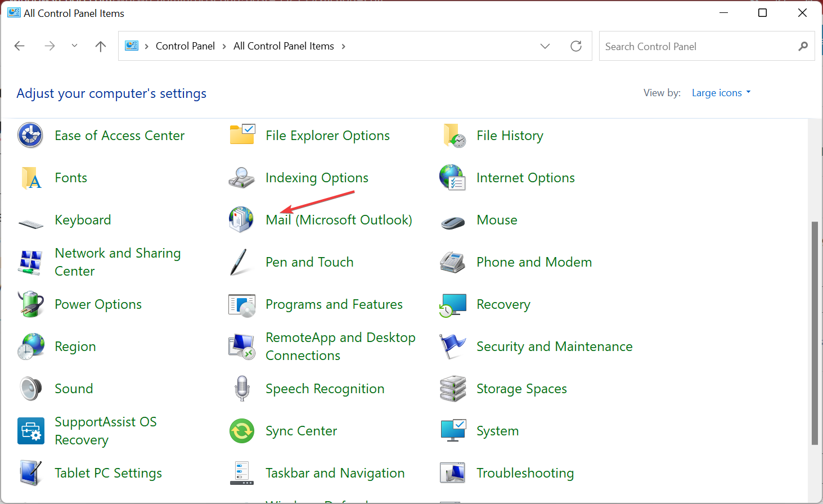
Task: Click the Keyboard icon
Action: click(30, 223)
